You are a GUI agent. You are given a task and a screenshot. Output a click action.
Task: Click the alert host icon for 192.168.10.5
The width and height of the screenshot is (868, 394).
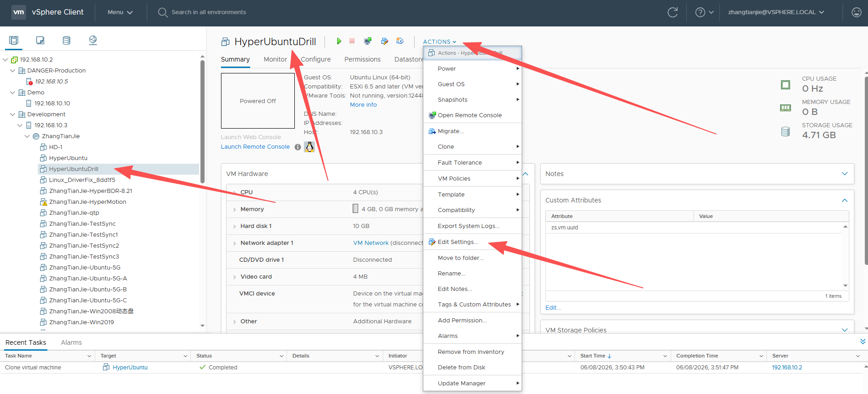click(29, 82)
